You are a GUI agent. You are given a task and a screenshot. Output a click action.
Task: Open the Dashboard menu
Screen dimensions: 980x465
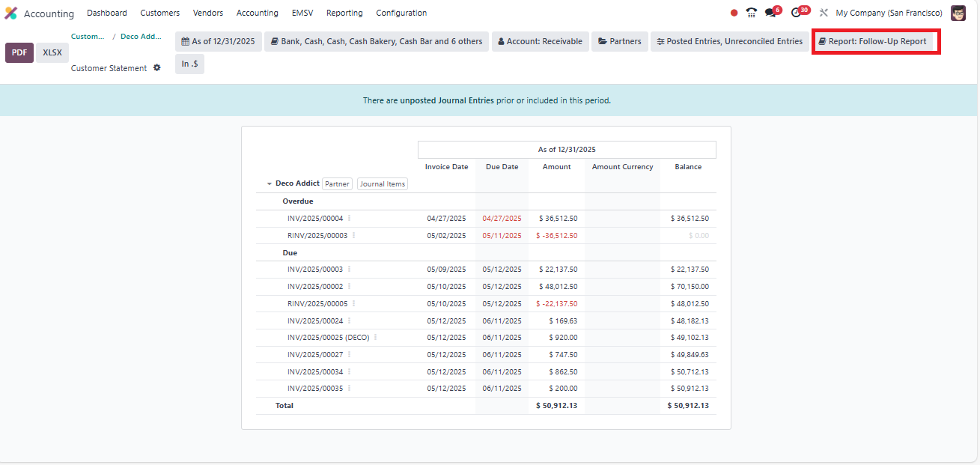click(x=107, y=13)
